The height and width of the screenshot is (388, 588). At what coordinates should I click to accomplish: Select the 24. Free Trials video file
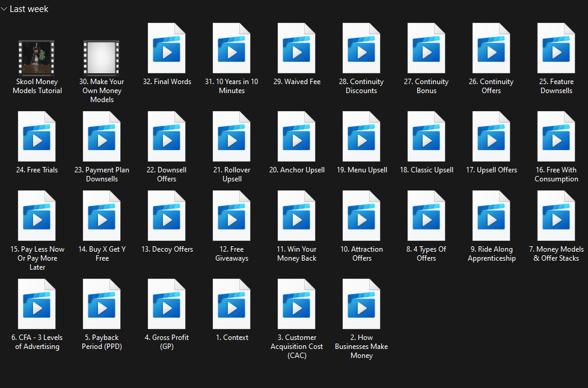point(37,137)
